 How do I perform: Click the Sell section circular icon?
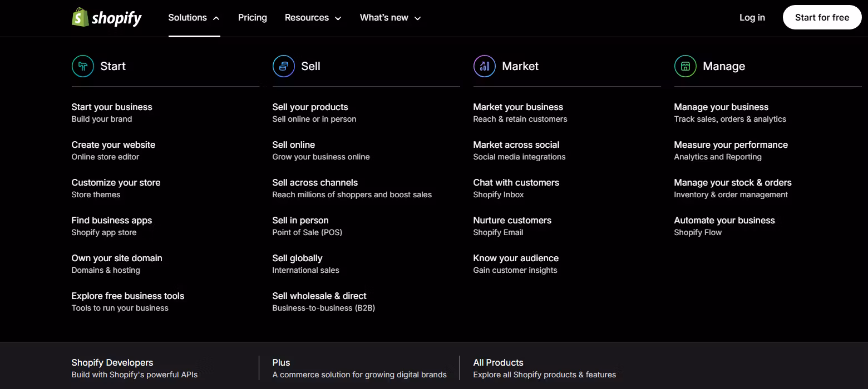[x=283, y=66]
